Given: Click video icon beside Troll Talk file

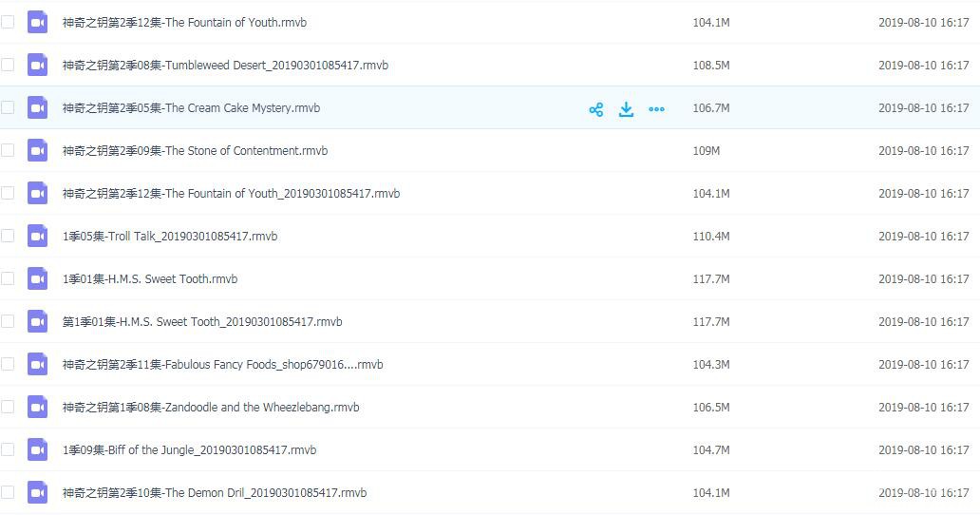Looking at the screenshot, I should click(37, 237).
